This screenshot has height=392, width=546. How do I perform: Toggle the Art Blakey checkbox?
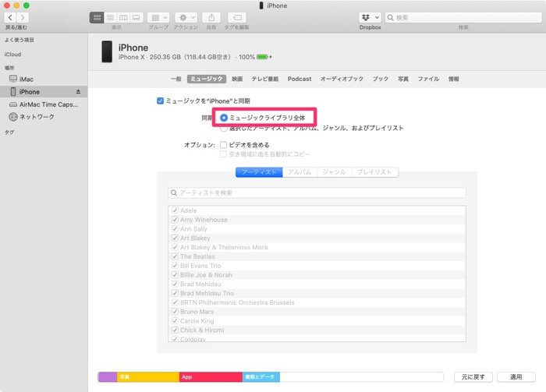pos(175,238)
